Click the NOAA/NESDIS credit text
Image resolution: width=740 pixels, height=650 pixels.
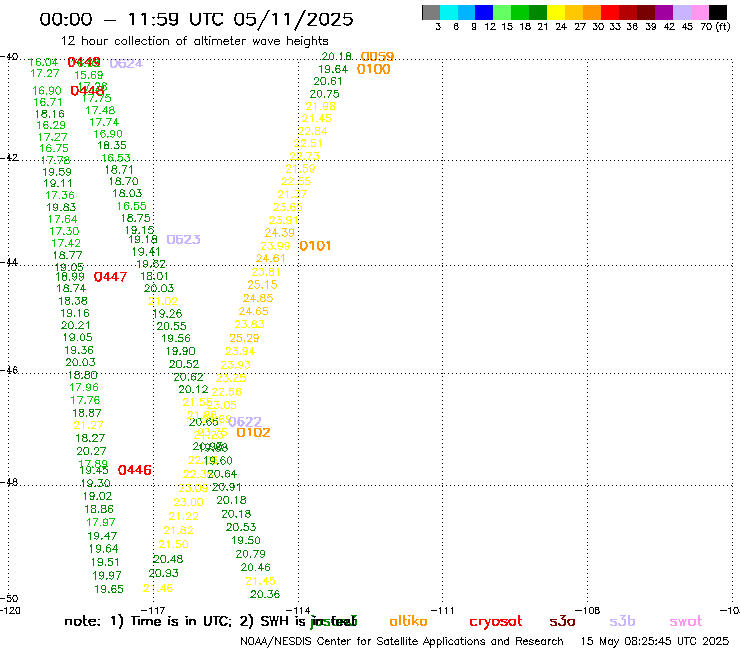(402, 641)
